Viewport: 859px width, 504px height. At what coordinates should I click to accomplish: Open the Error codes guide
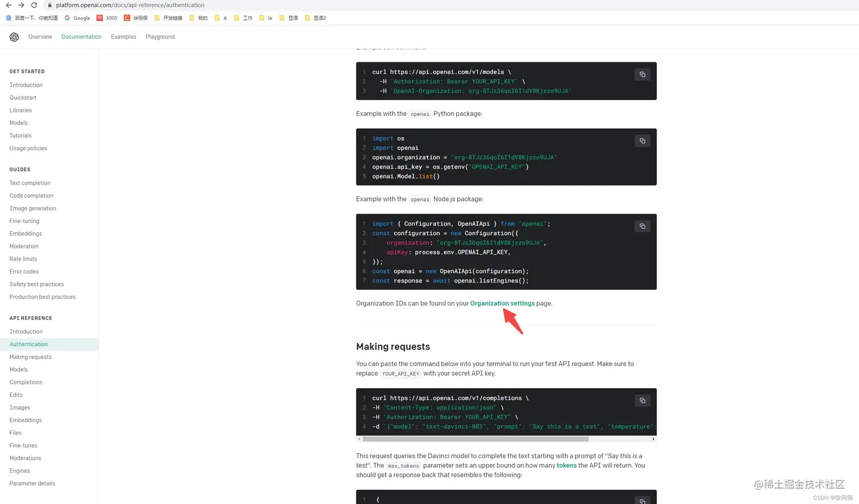pos(24,271)
